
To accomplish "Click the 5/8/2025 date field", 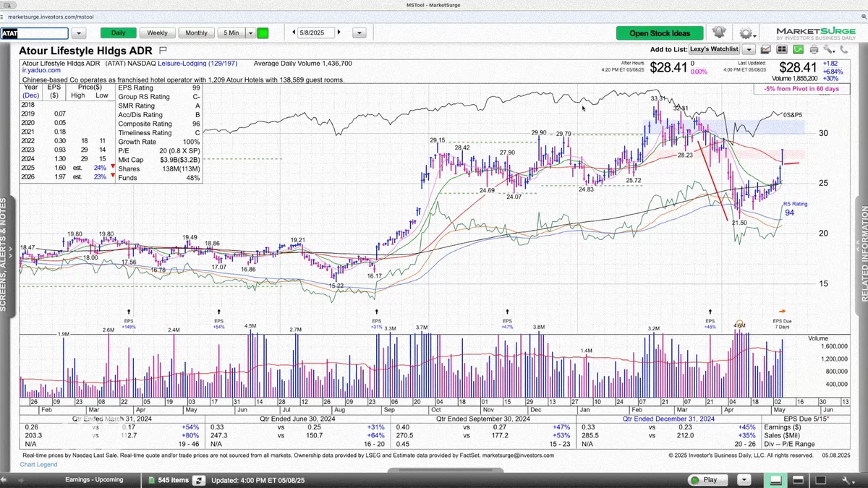I will point(317,33).
